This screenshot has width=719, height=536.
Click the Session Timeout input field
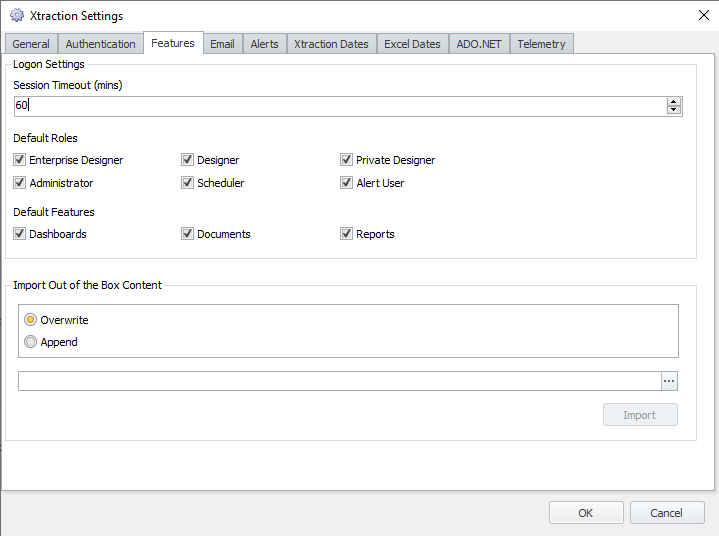coord(340,105)
